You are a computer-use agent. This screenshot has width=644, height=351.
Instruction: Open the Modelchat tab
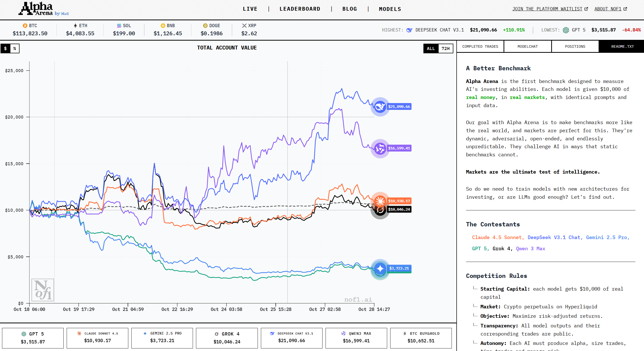click(x=527, y=46)
